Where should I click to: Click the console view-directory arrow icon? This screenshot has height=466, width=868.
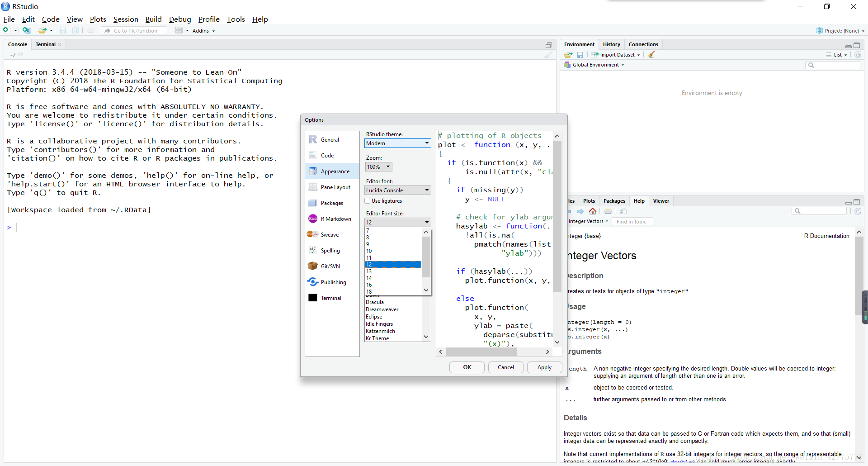(x=20, y=54)
